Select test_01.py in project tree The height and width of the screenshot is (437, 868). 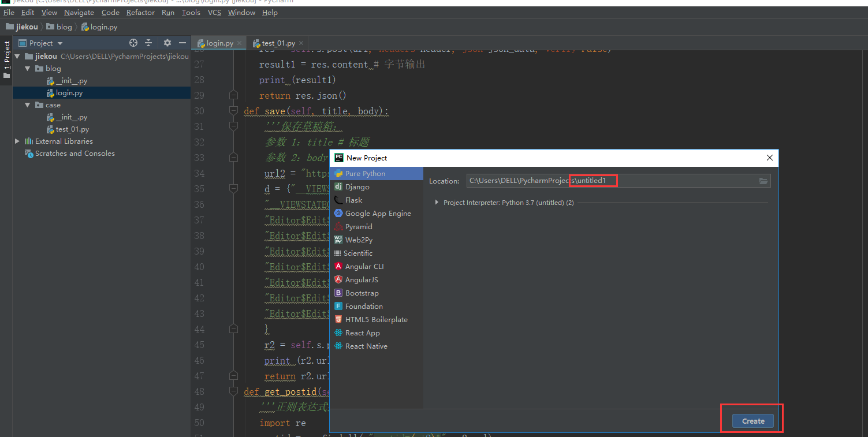(68, 129)
